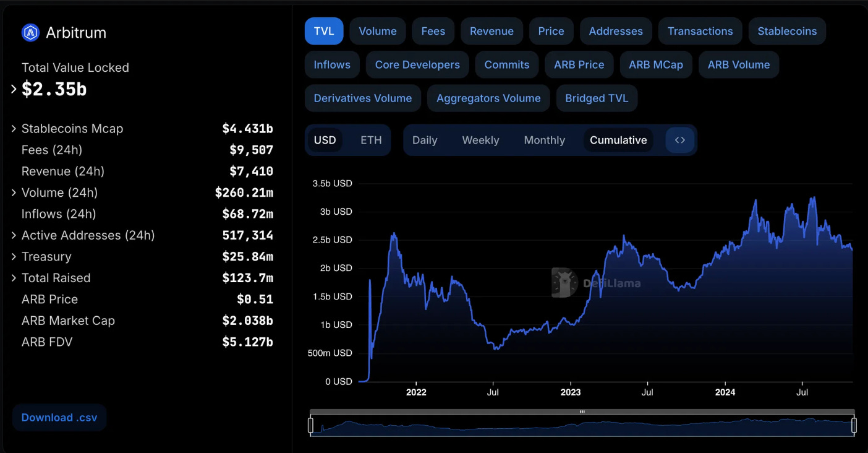
Task: Toggle the Derivatives Volume metric
Action: tap(363, 98)
